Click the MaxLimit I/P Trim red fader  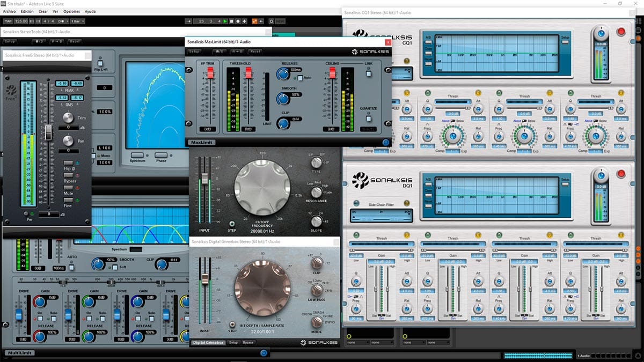(210, 74)
